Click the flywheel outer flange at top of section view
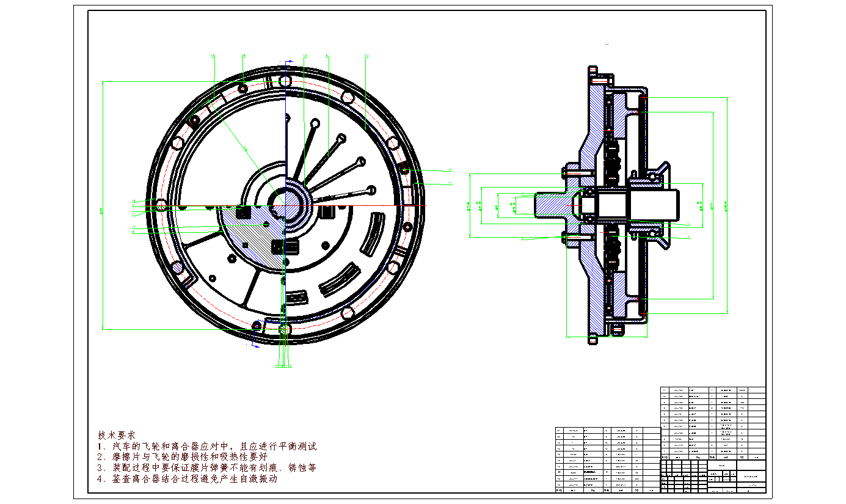Viewport: 846px width, 504px height. point(593,76)
